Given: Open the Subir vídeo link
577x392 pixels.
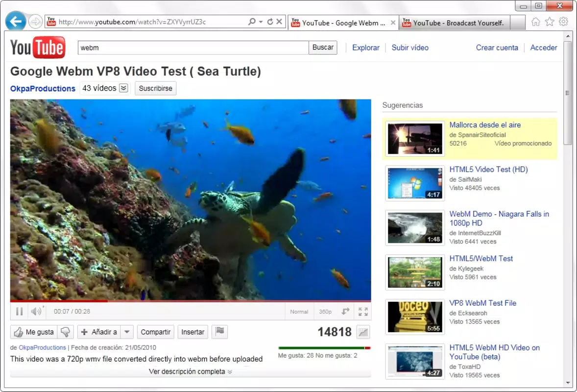Looking at the screenshot, I should (x=409, y=48).
